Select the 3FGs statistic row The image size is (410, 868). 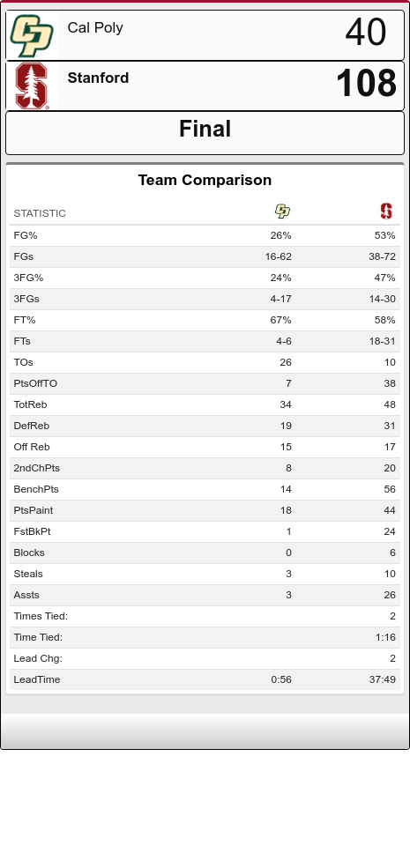(x=205, y=299)
